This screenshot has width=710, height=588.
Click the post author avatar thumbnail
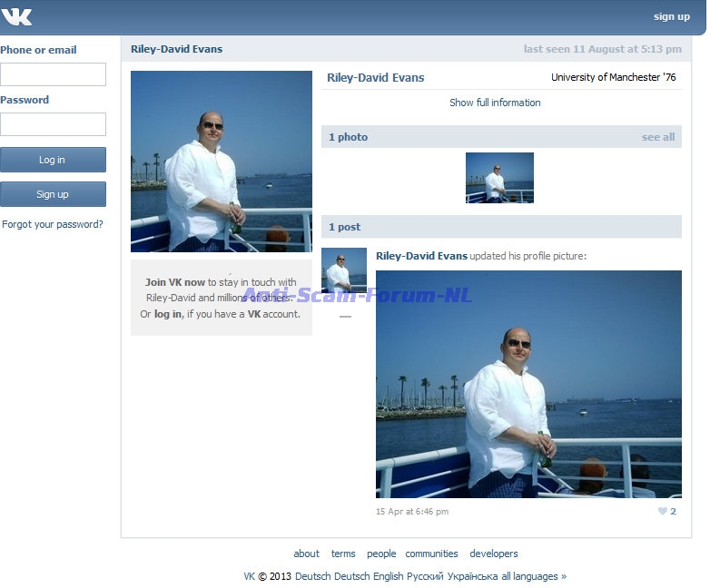pyautogui.click(x=344, y=270)
